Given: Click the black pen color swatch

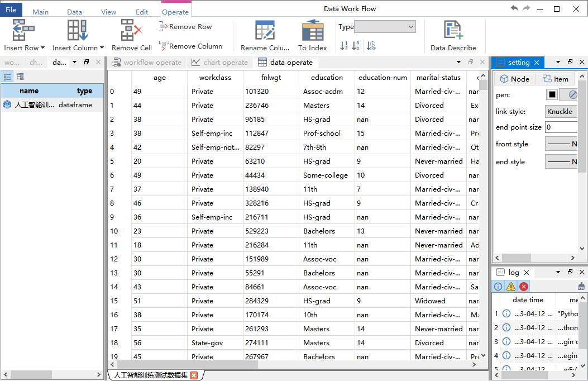Looking at the screenshot, I should coord(552,94).
